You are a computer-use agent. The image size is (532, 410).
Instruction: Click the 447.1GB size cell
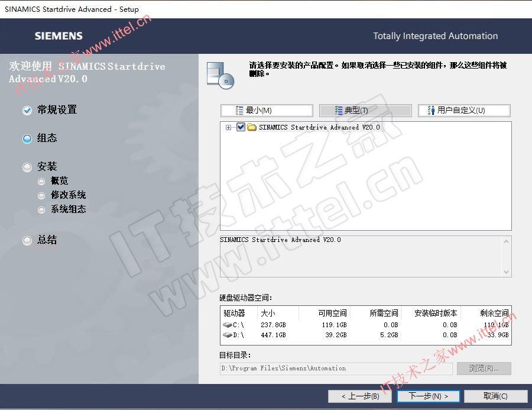(x=274, y=335)
